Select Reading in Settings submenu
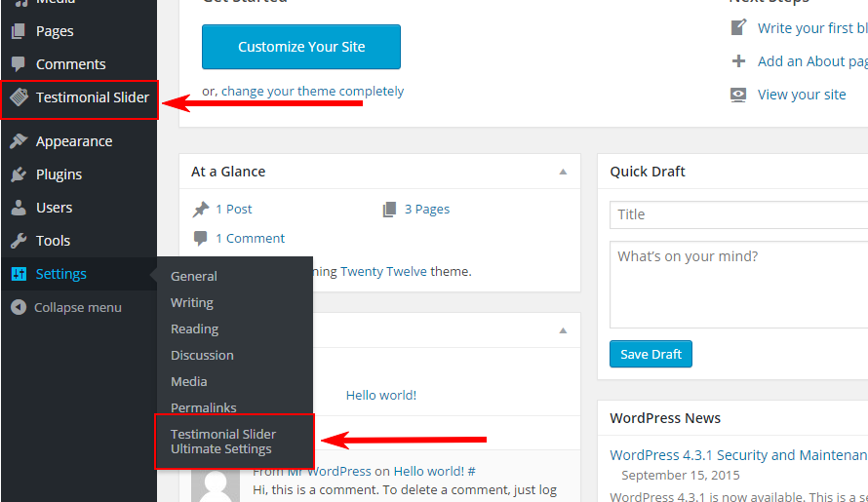This screenshot has width=868, height=502. point(194,328)
